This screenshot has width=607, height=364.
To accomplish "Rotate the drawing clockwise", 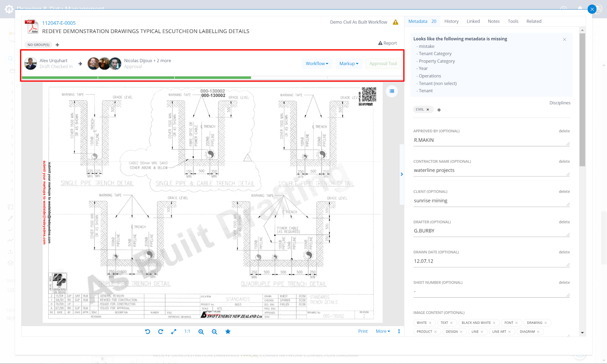I will tap(160, 331).
